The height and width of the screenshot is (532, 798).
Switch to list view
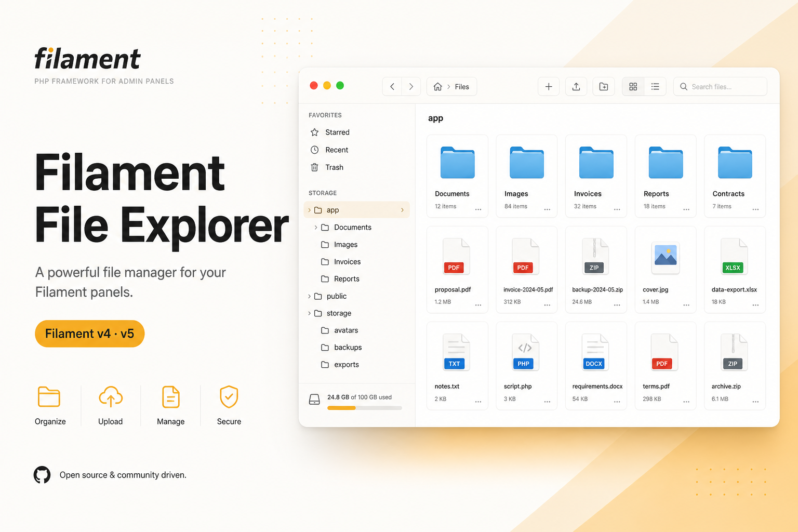click(655, 87)
